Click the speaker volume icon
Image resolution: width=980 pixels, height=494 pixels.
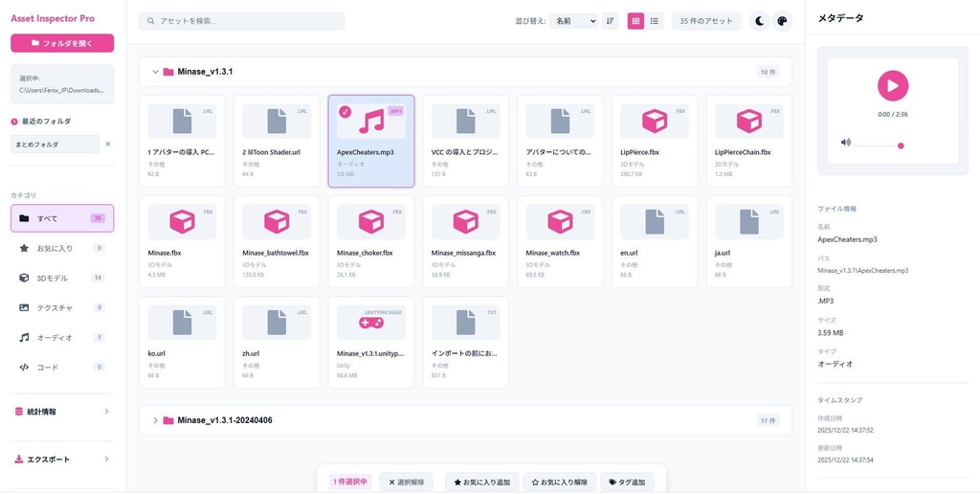point(846,143)
